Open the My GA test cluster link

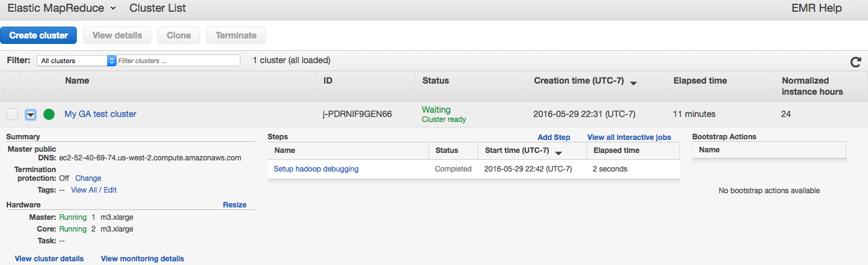click(100, 114)
